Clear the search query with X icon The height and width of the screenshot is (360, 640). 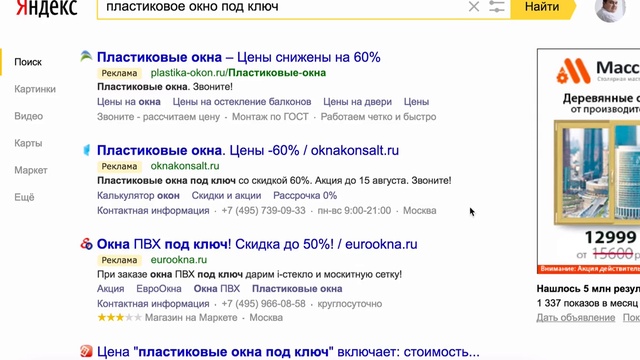473,7
